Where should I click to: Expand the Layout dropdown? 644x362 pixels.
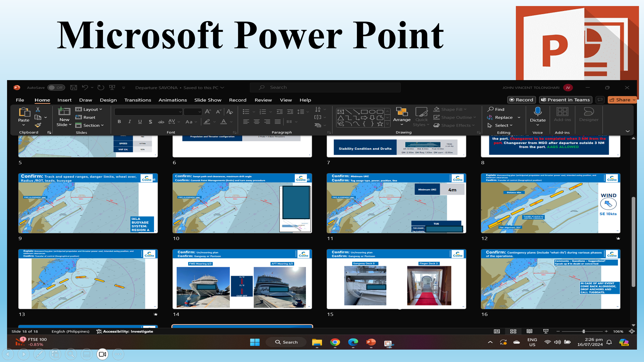point(89,109)
